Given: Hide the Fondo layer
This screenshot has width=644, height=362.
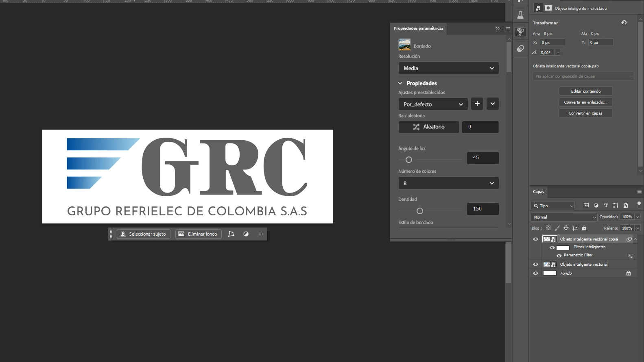Looking at the screenshot, I should coord(535,273).
